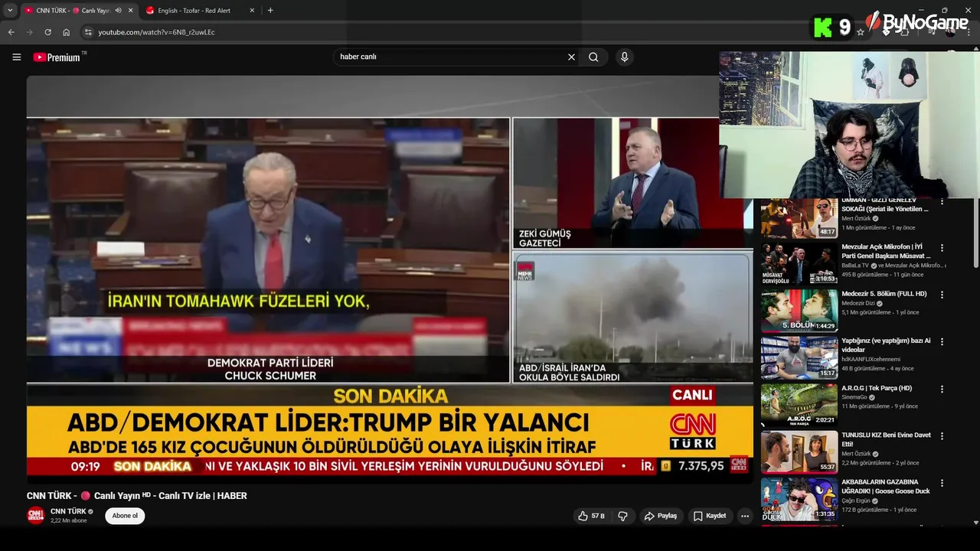Click the CNN TÜRK live video player
The height and width of the screenshot is (551, 980).
(x=390, y=279)
